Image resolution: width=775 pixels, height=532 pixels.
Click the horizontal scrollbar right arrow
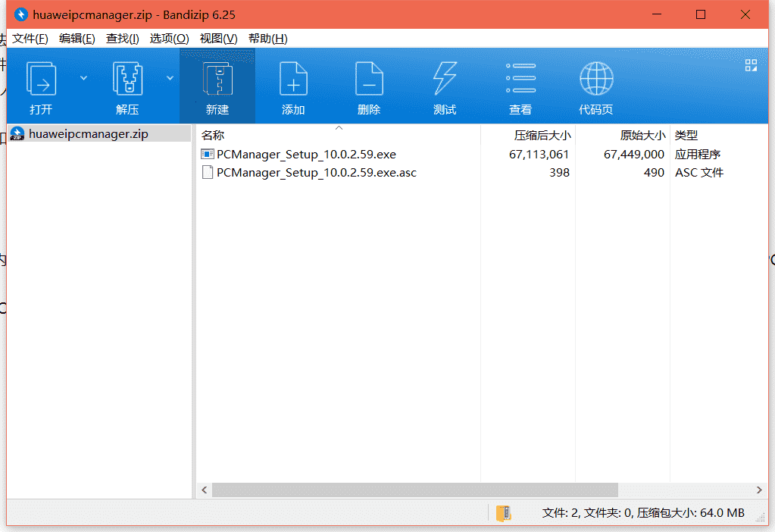pos(759,490)
